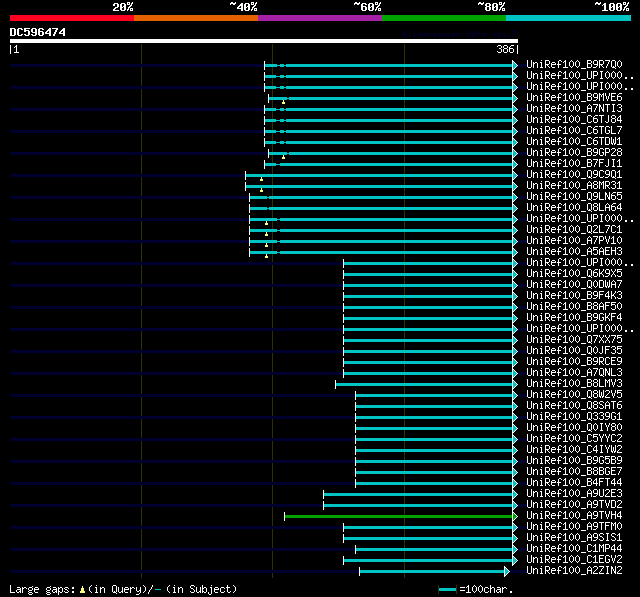Screen dimensions: 640x597
Task: Open hit UniRef100_Q7XX75
Action: click(574, 340)
